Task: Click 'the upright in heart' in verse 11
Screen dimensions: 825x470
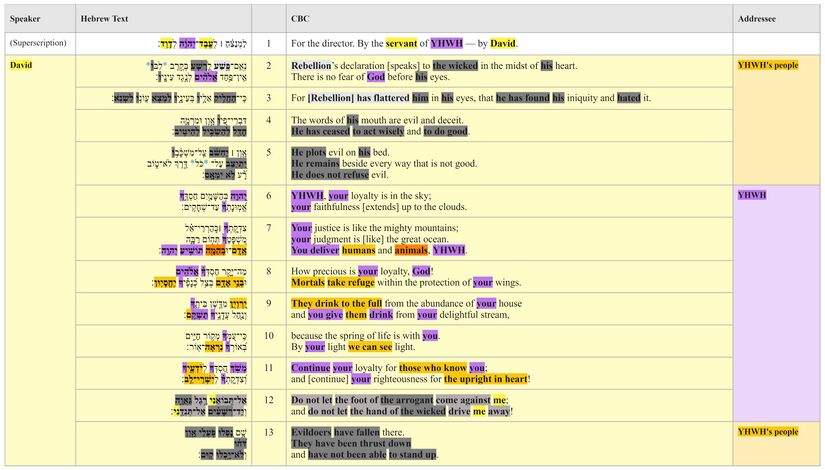Action: coord(486,379)
